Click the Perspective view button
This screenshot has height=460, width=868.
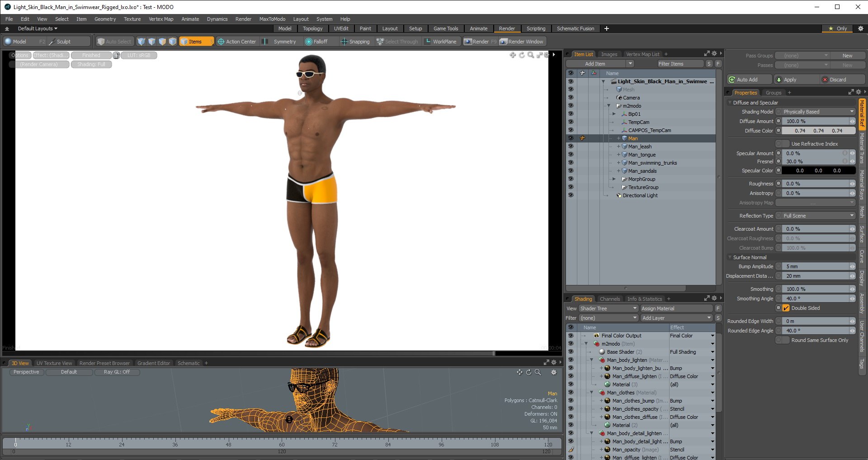tap(27, 372)
